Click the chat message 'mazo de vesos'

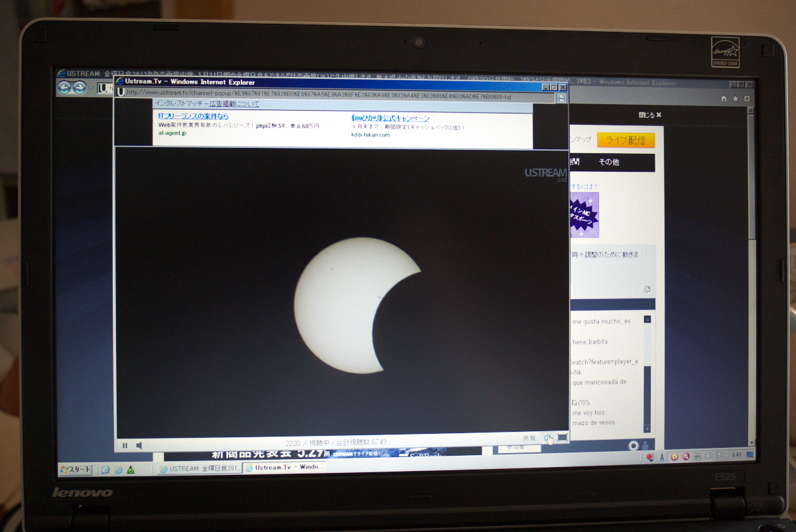(594, 423)
